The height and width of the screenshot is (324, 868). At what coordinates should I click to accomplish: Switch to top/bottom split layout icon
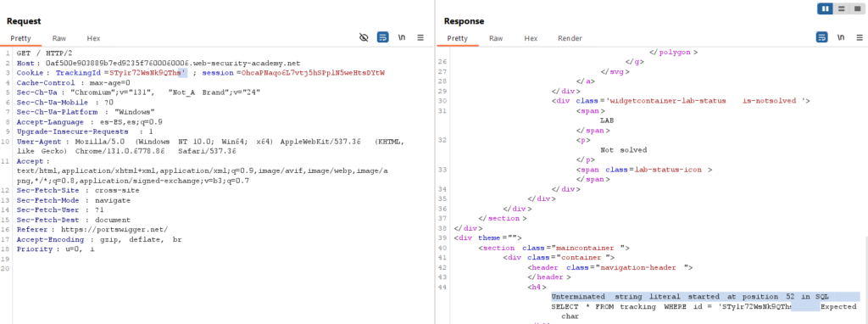pos(841,8)
